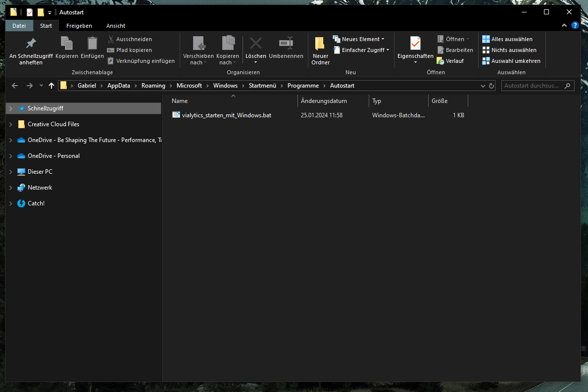The height and width of the screenshot is (392, 588).
Task: Create folder via 'Neuer Ordner' icon
Action: [x=320, y=47]
